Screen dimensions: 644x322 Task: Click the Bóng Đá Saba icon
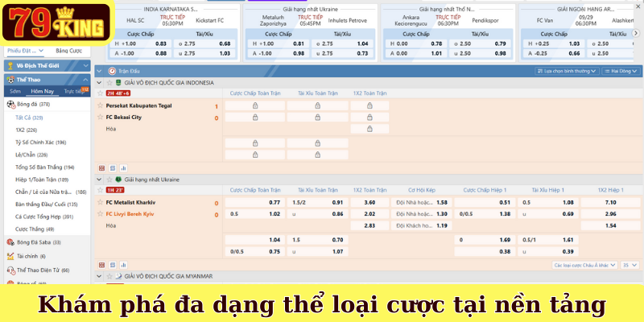10,242
